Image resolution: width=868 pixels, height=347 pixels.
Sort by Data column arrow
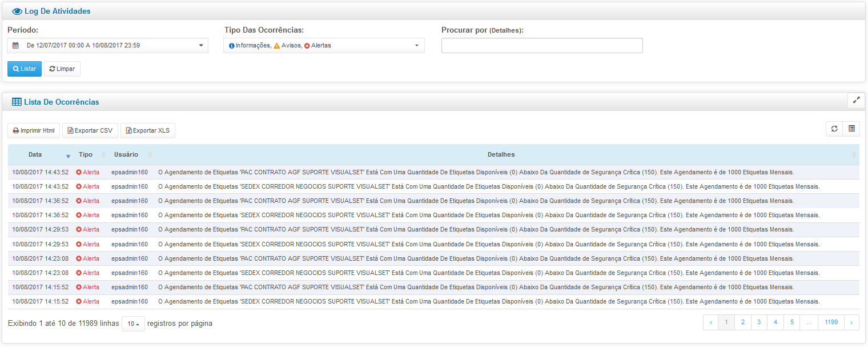click(x=68, y=155)
